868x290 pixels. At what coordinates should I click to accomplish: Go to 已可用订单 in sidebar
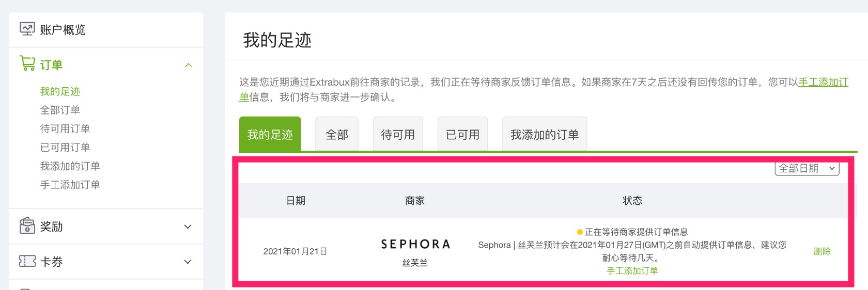pyautogui.click(x=65, y=147)
